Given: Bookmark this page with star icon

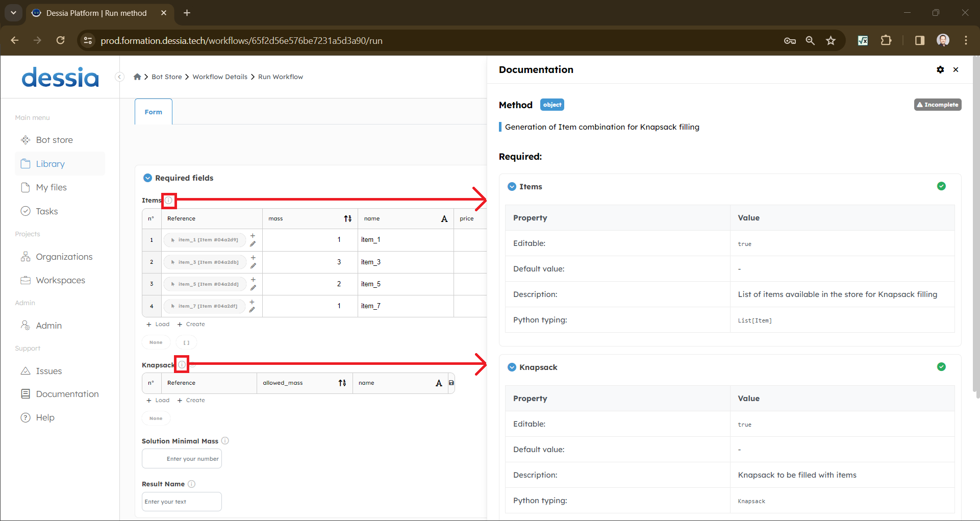Looking at the screenshot, I should pos(831,41).
